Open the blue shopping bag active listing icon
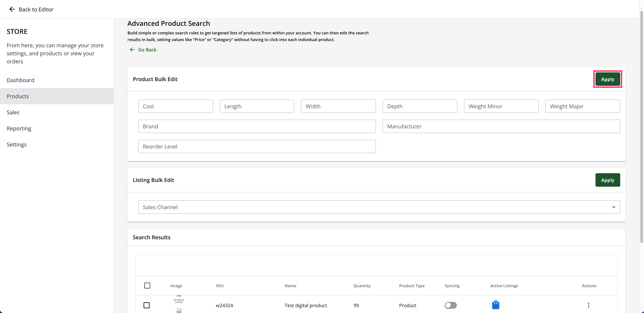The height and width of the screenshot is (313, 644). [x=495, y=305]
